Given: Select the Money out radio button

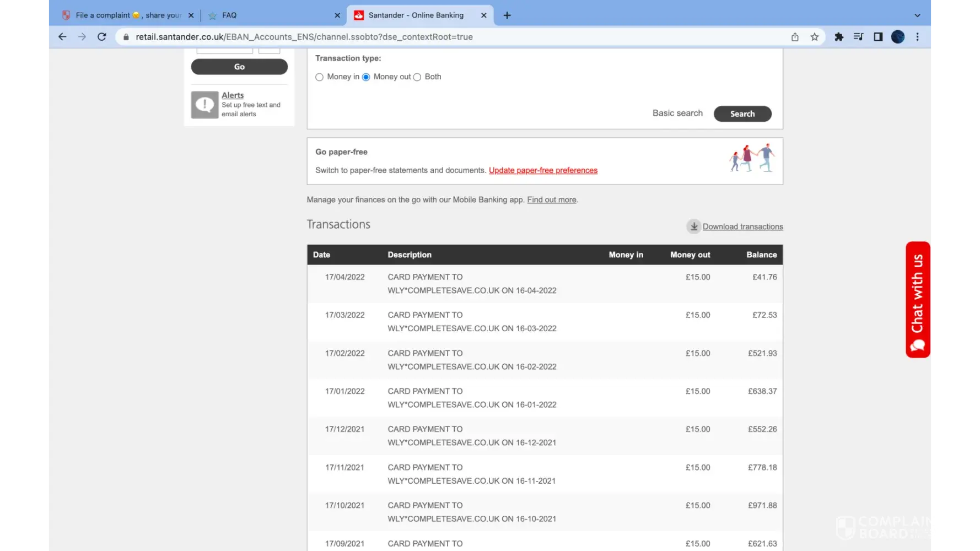Looking at the screenshot, I should tap(366, 77).
